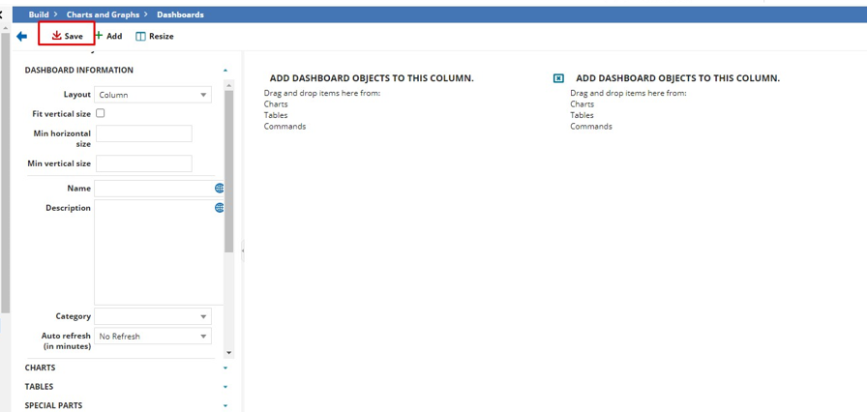This screenshot has height=412, width=868.
Task: Open the Layout dropdown
Action: click(x=153, y=95)
